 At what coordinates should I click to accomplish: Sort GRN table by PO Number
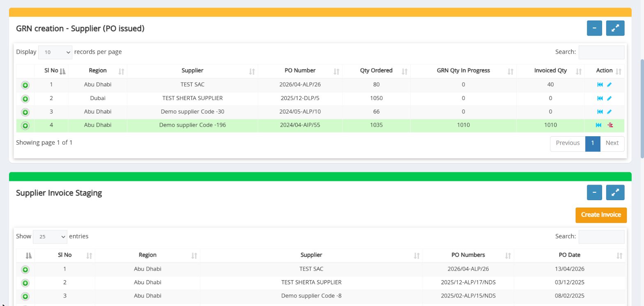point(300,71)
